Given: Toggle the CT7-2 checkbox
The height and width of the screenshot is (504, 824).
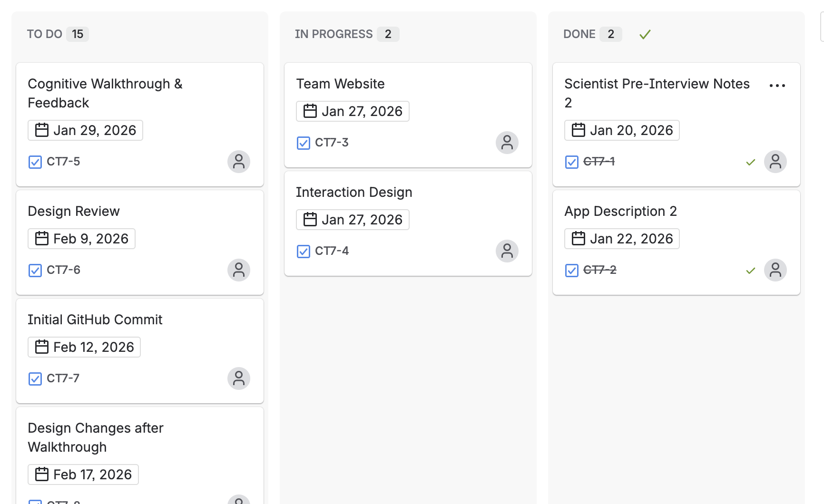Looking at the screenshot, I should [571, 270].
